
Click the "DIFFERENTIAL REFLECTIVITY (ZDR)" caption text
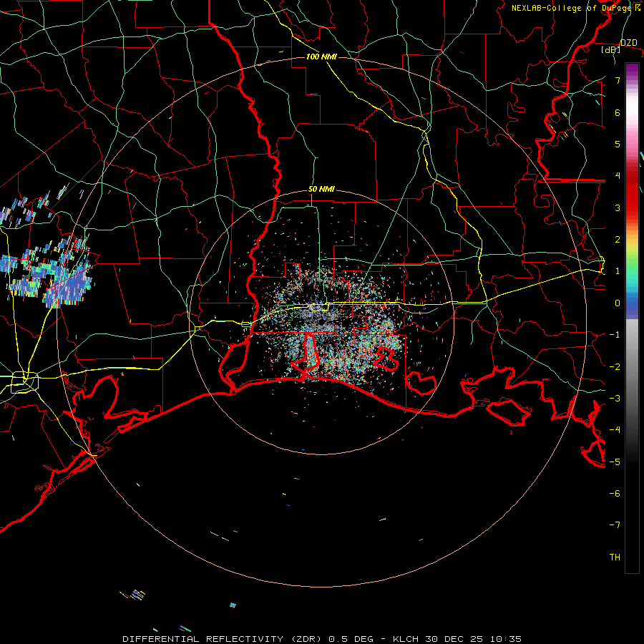coord(223,639)
